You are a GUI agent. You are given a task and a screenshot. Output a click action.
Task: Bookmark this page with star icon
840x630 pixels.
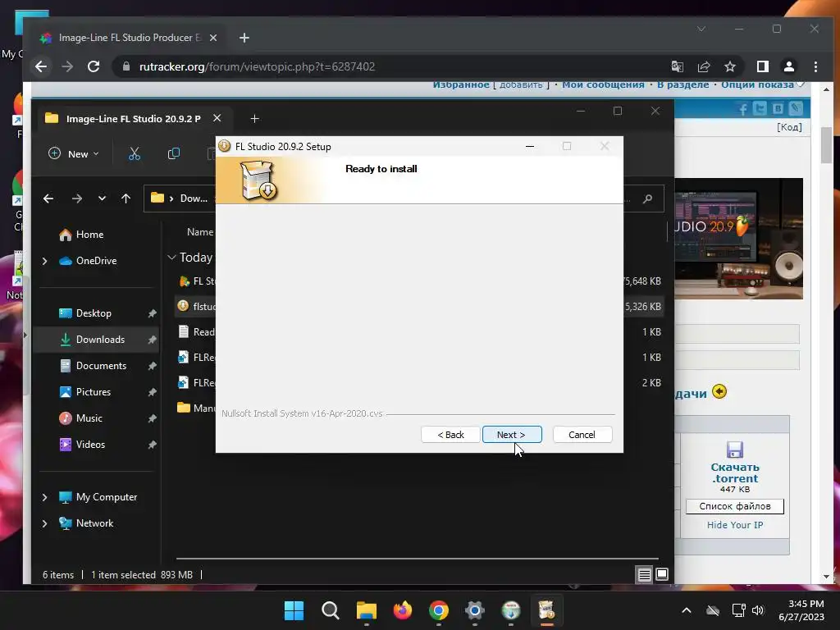click(729, 67)
